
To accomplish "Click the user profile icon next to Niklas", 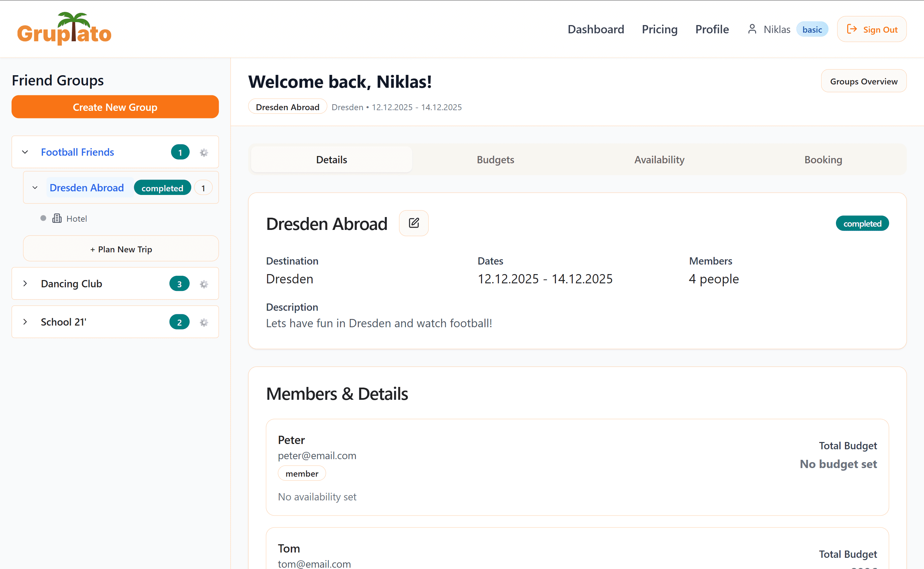I will click(752, 29).
